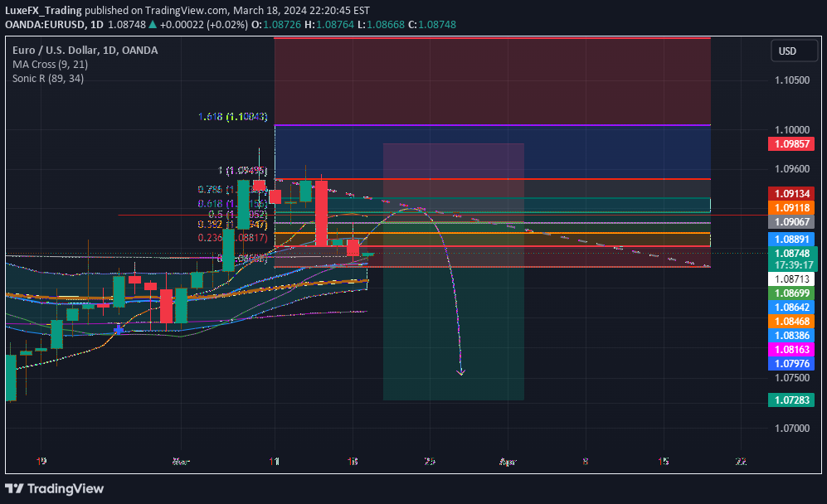
Task: Click the 1.618 (1.10043) Fibonacci label
Action: pos(232,117)
